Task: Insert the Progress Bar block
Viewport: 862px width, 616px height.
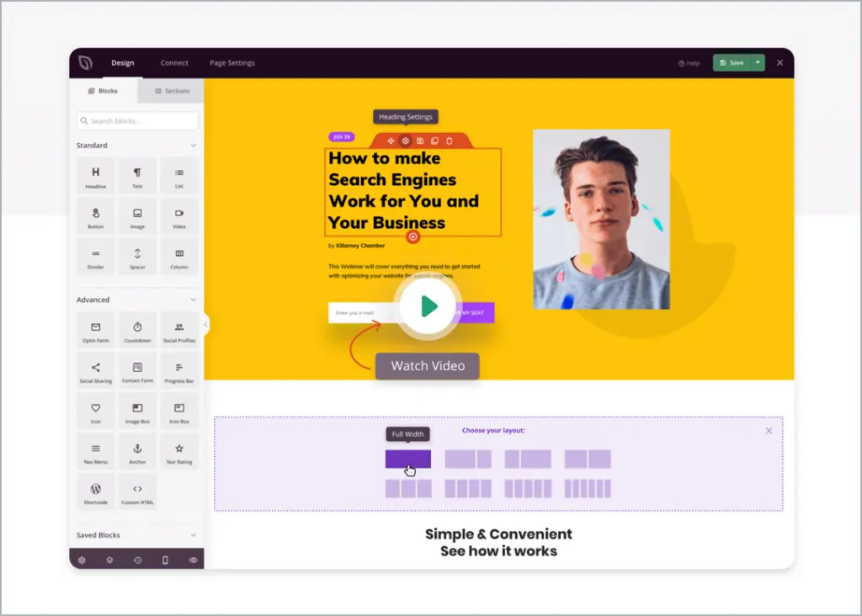Action: coord(179,371)
